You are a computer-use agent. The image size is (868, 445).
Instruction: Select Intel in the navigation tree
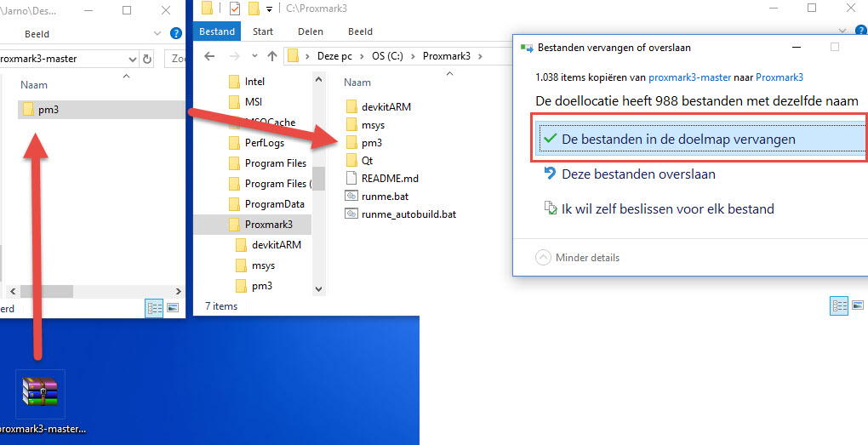[247, 82]
